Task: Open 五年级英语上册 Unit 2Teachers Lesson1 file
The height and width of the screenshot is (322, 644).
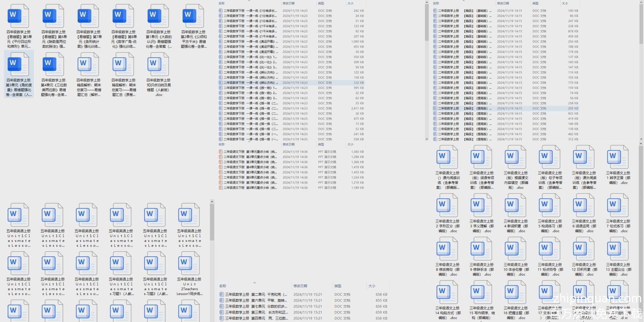Action: pyautogui.click(x=189, y=263)
